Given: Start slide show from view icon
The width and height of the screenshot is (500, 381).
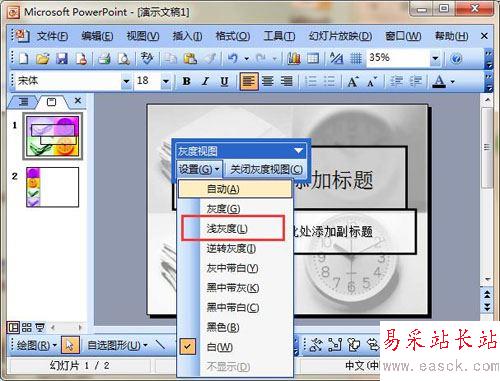Looking at the screenshot, I should click(x=40, y=327).
